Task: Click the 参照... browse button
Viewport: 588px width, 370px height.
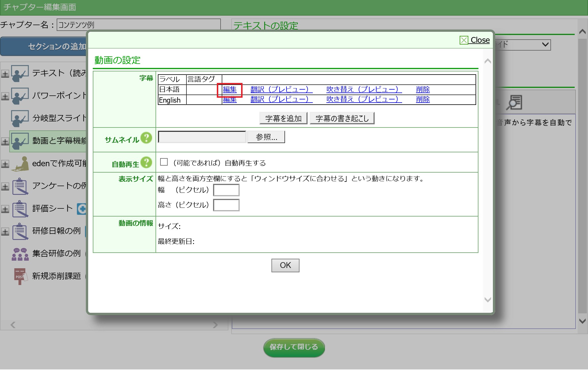Action: coord(266,137)
